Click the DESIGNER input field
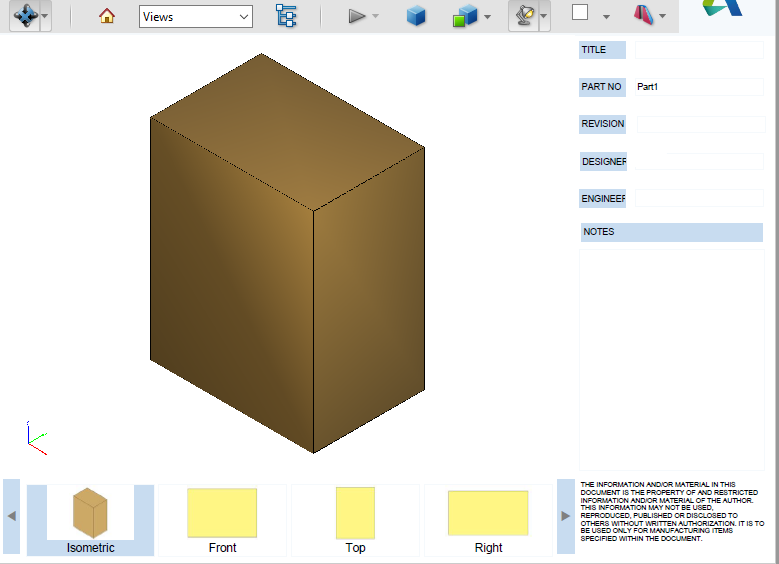Image resolution: width=779 pixels, height=564 pixels. point(699,161)
